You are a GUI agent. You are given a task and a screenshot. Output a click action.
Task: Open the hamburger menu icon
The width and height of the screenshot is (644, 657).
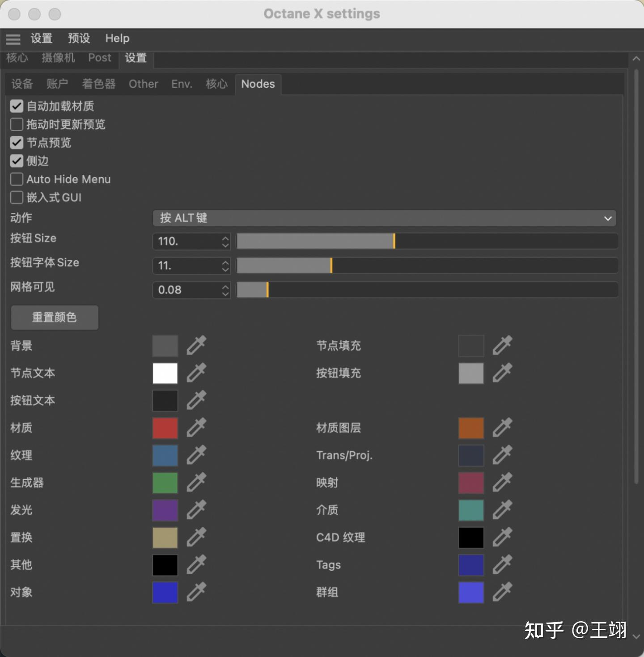pyautogui.click(x=13, y=39)
